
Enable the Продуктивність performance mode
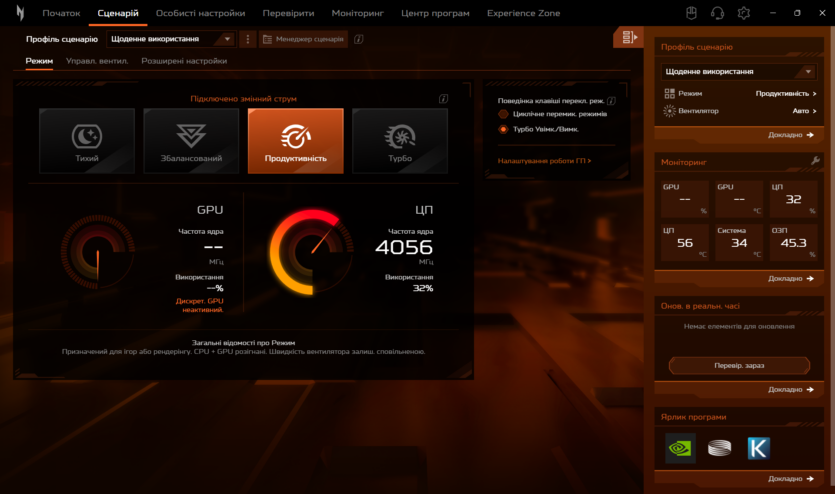click(295, 141)
